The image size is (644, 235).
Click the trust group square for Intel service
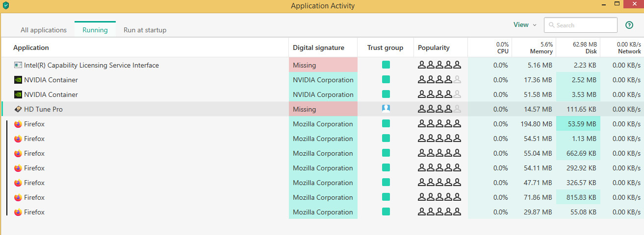pos(386,65)
